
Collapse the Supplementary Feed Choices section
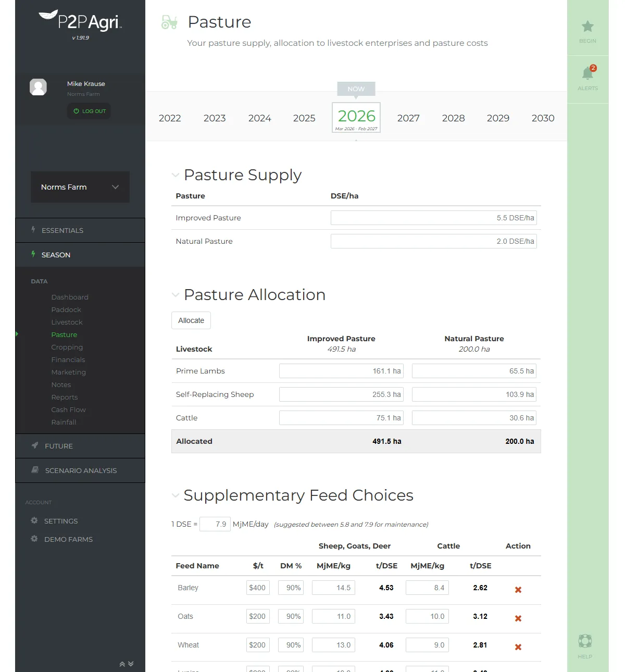click(x=176, y=495)
